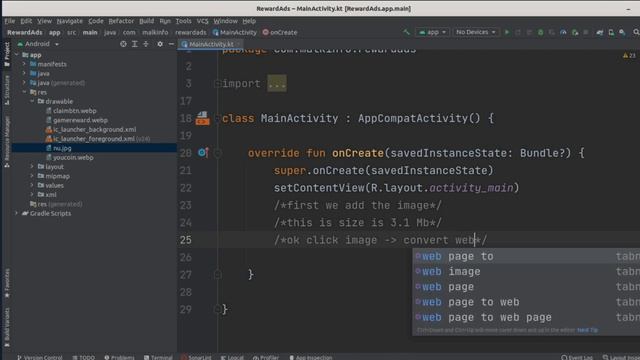Click the onCreate breadcrumb
Viewport: 640px width, 360px height.
click(280, 32)
